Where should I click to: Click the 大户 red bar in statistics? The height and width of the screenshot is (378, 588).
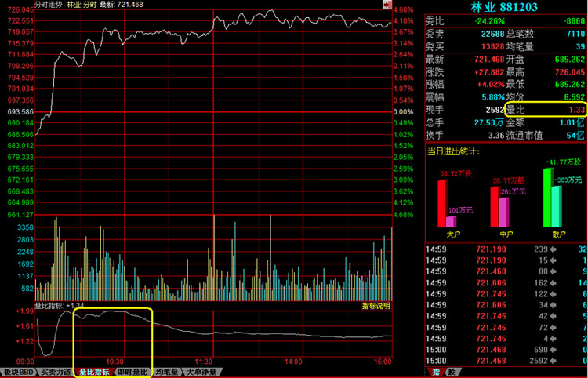pyautogui.click(x=441, y=202)
